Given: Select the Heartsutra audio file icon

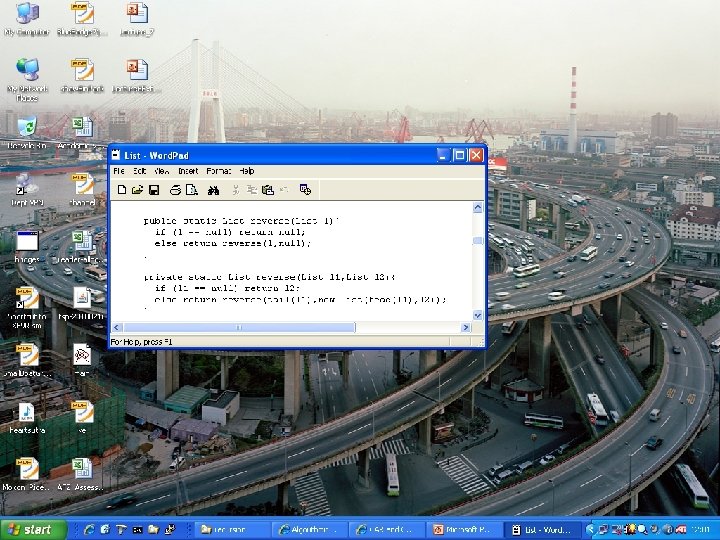Looking at the screenshot, I should tap(27, 418).
